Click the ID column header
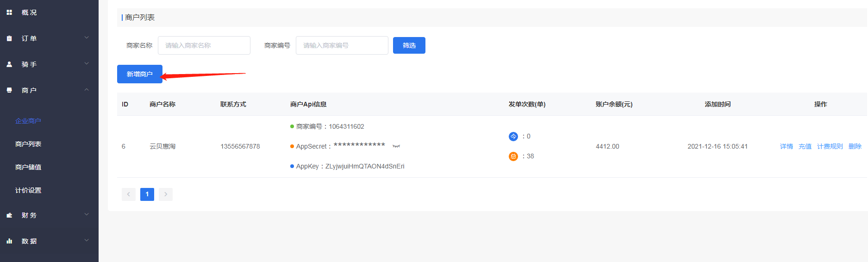 (x=125, y=104)
